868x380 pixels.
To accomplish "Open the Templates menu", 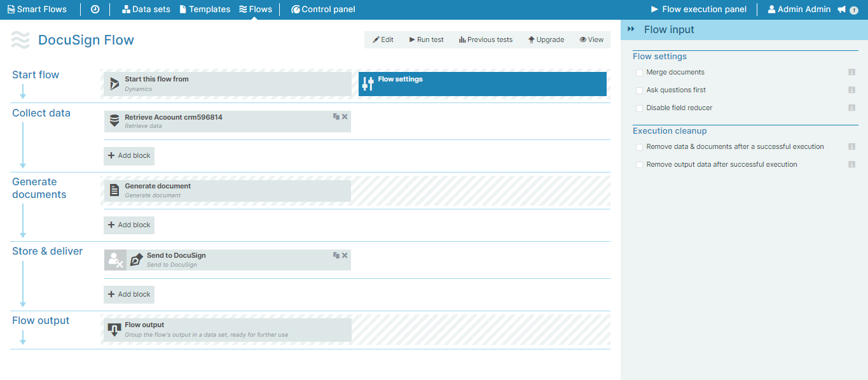I will (205, 10).
